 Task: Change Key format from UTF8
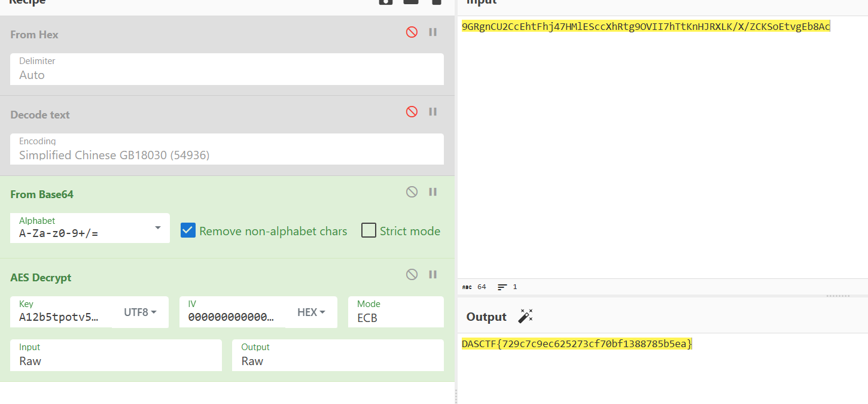140,312
